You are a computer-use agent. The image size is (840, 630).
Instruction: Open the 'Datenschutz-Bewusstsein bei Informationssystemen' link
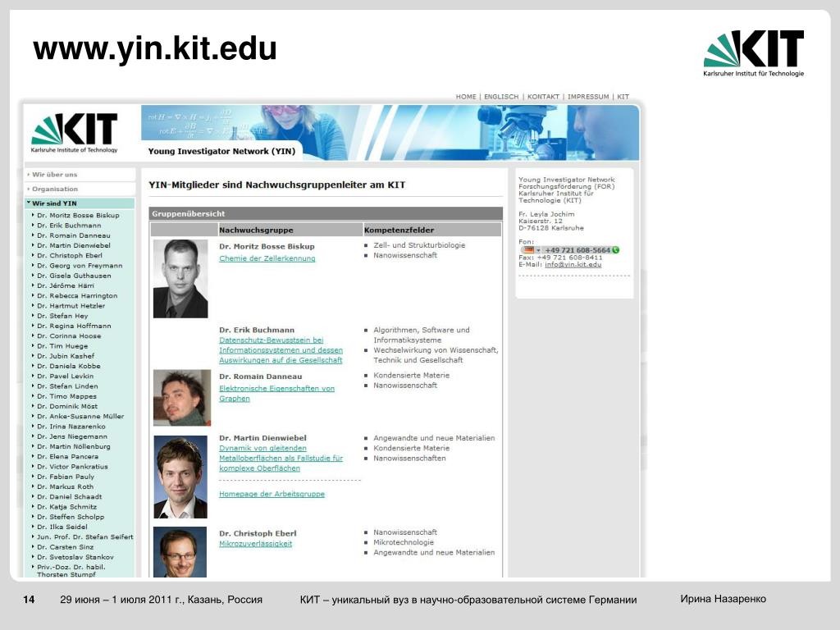coord(281,350)
